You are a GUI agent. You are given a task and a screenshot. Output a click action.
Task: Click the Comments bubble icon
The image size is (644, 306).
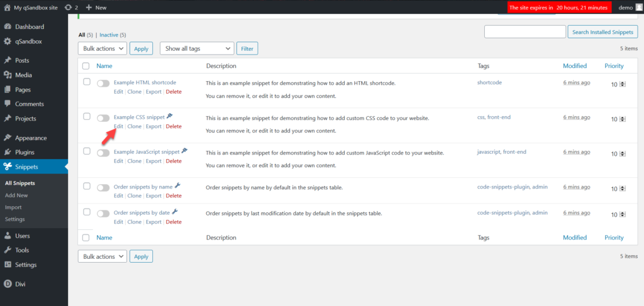coord(8,104)
